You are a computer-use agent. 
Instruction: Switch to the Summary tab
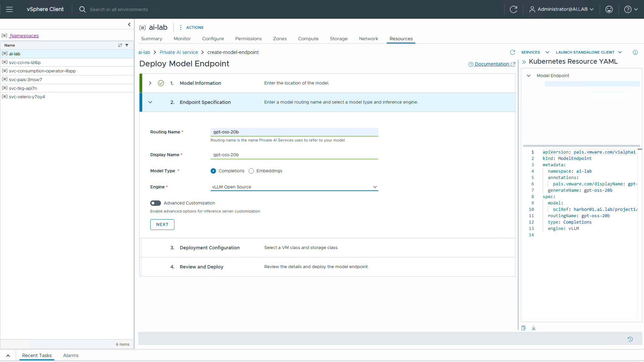[x=152, y=39]
